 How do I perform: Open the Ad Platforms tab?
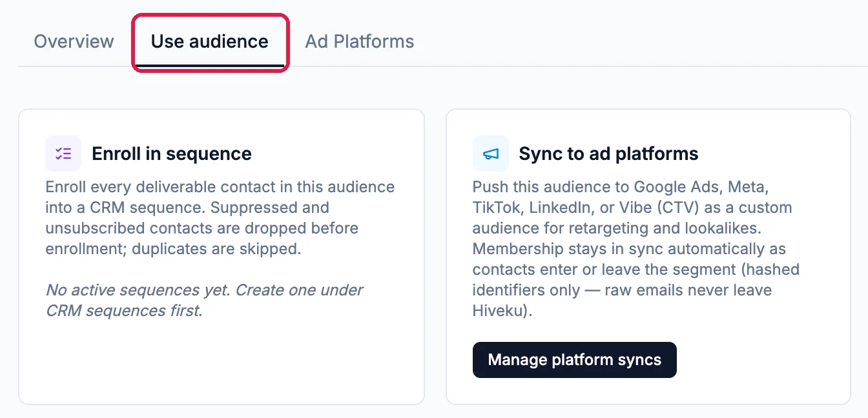coord(360,41)
